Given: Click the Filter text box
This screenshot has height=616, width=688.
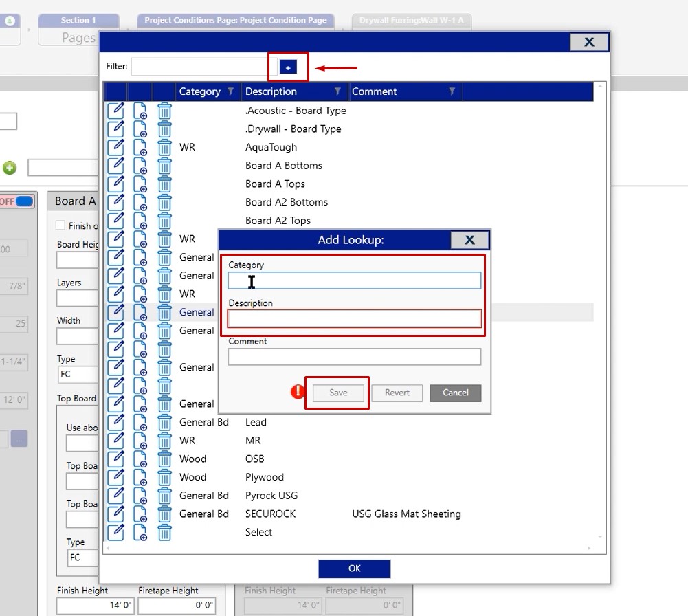Looking at the screenshot, I should (x=204, y=67).
